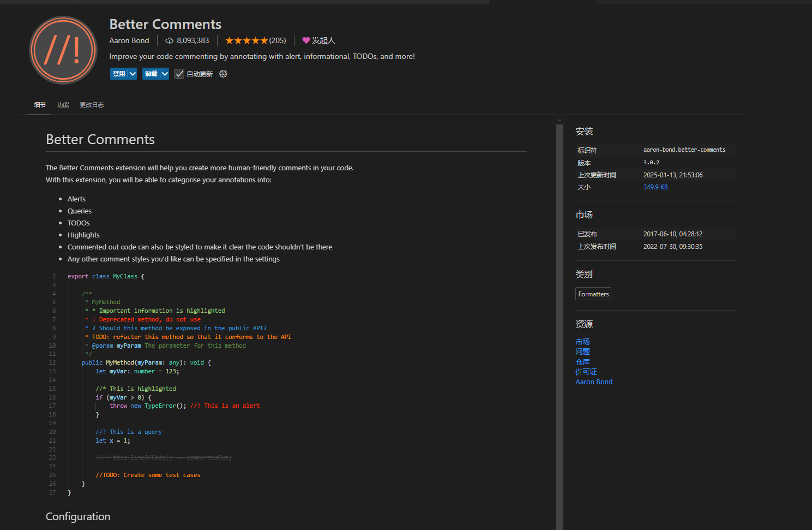Open the five-star rating reviews
Viewport: 812px width, 530px height.
point(246,40)
